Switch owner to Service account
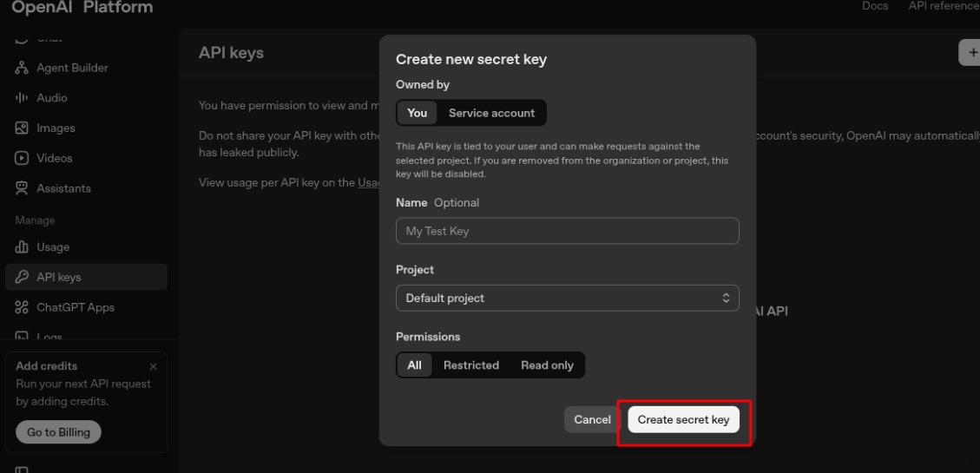 491,113
